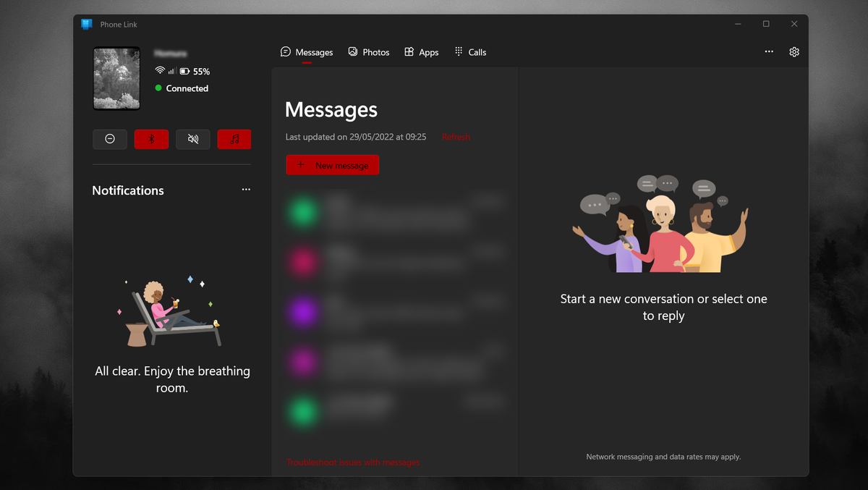Open Troubleshoot issues with messages link
Viewport: 868px width, 490px height.
pos(353,462)
